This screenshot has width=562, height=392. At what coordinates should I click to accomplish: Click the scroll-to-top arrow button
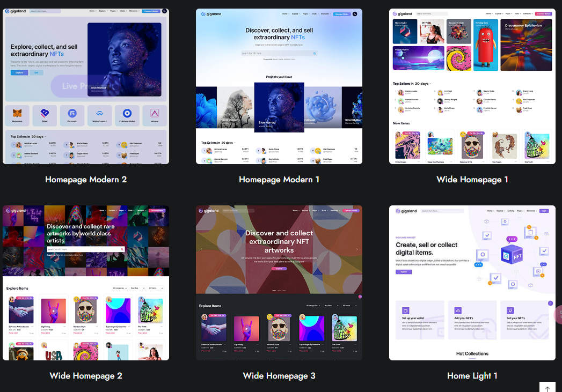point(548,388)
